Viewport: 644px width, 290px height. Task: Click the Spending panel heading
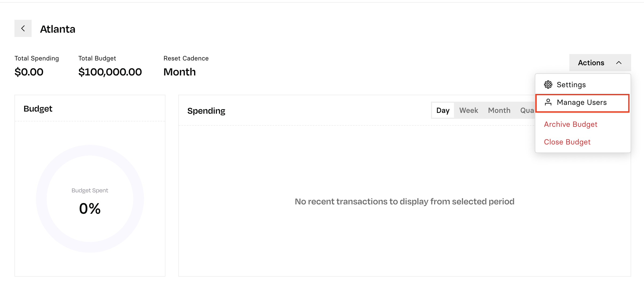206,111
